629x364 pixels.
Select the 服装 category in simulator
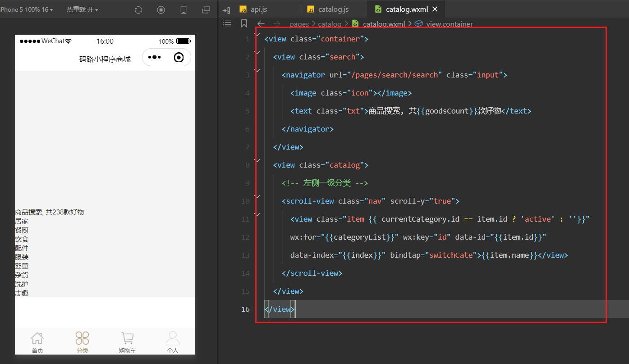22,257
